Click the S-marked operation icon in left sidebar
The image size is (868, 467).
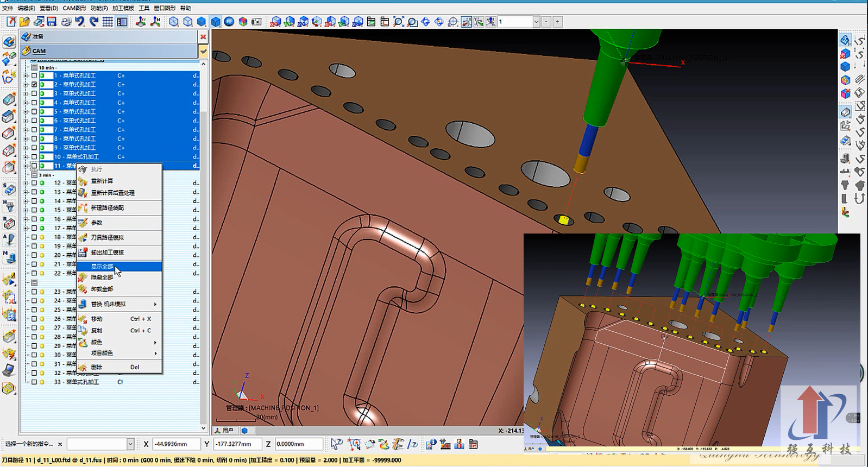pyautogui.click(x=9, y=190)
